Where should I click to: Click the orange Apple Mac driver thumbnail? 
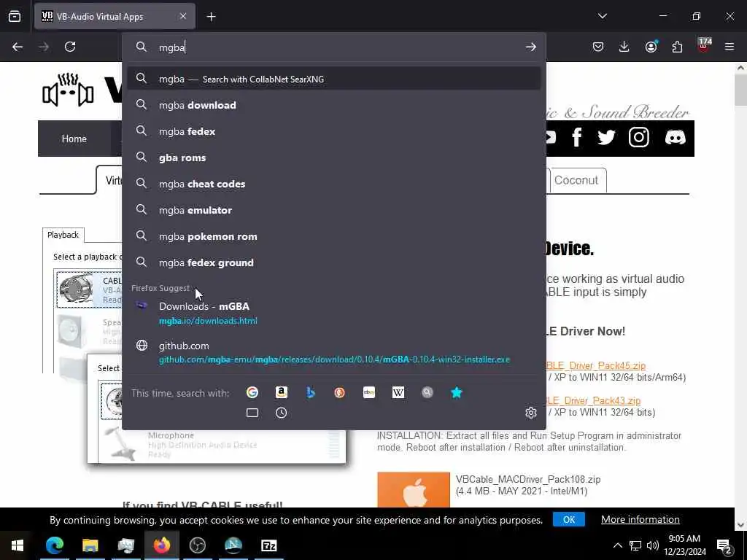(414, 490)
